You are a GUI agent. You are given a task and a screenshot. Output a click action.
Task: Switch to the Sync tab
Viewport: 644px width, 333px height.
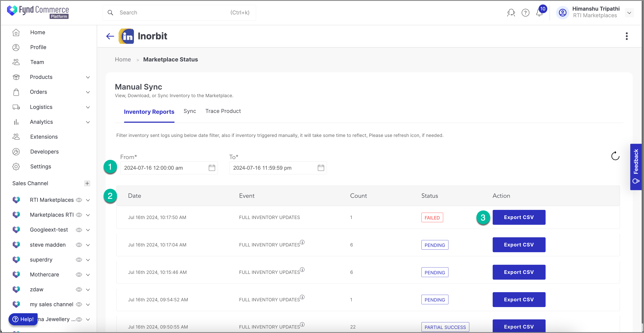tap(190, 111)
